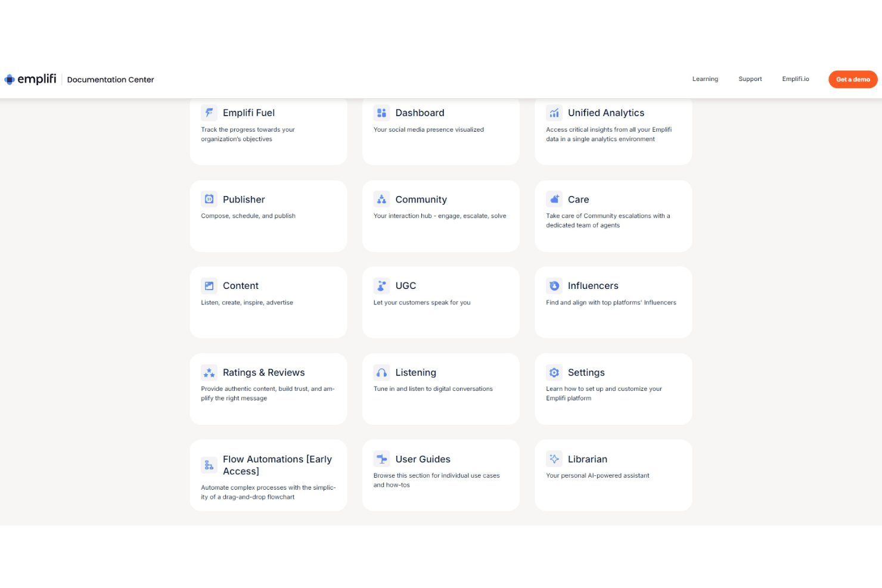Image resolution: width=882 pixels, height=588 pixels.
Task: Click the Care card icon
Action: coord(554,199)
